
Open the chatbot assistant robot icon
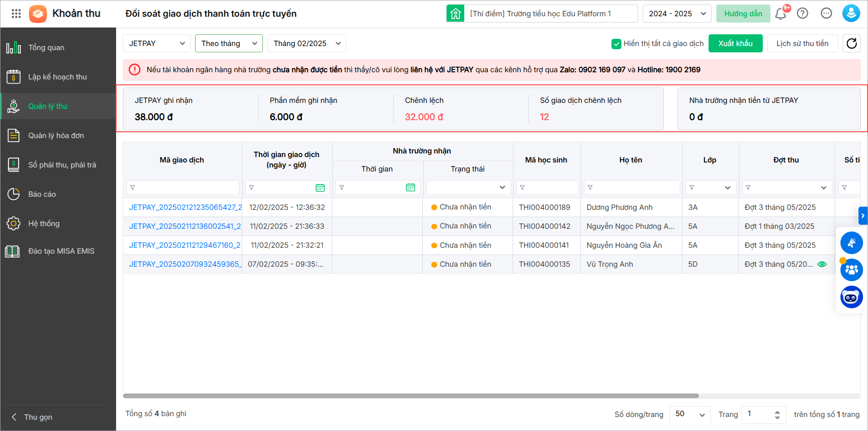coord(851,297)
